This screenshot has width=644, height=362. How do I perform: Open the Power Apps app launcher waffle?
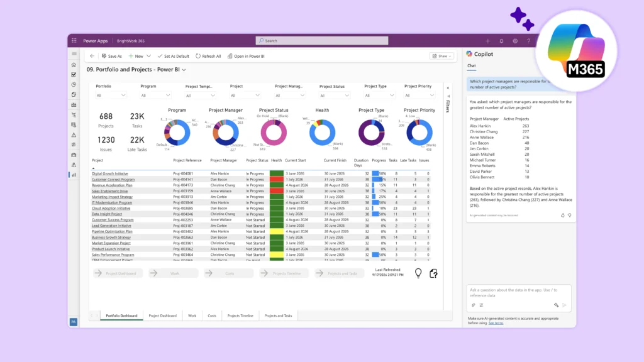tap(74, 41)
